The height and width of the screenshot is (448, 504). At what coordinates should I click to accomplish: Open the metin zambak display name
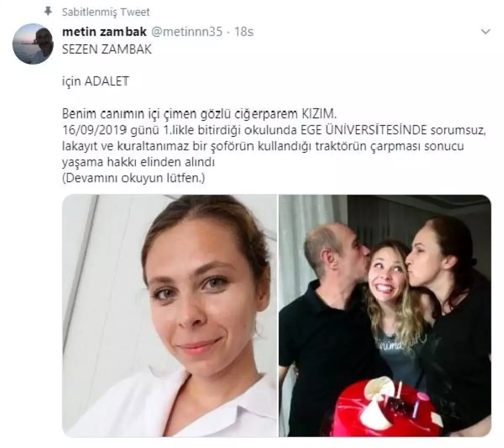click(104, 32)
